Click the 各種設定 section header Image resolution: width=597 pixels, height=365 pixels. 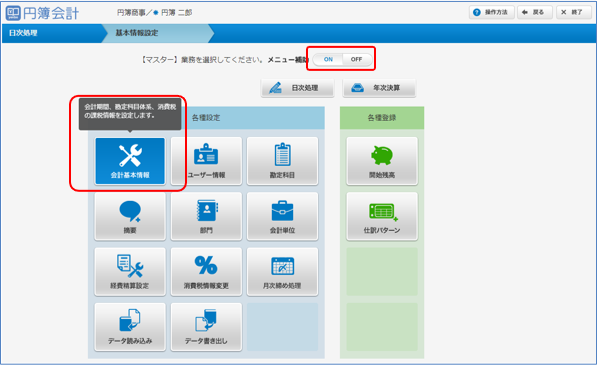pyautogui.click(x=206, y=118)
